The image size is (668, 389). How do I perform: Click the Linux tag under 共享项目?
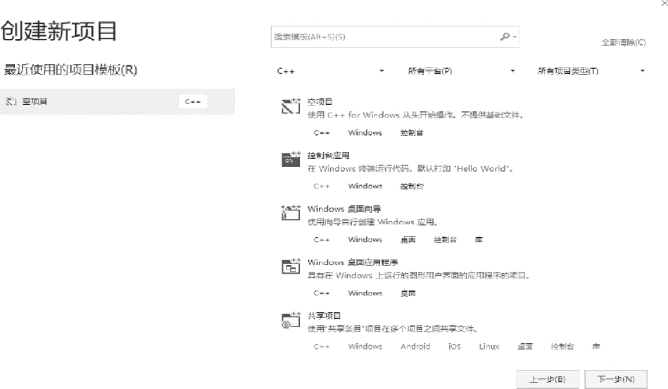[x=489, y=346]
